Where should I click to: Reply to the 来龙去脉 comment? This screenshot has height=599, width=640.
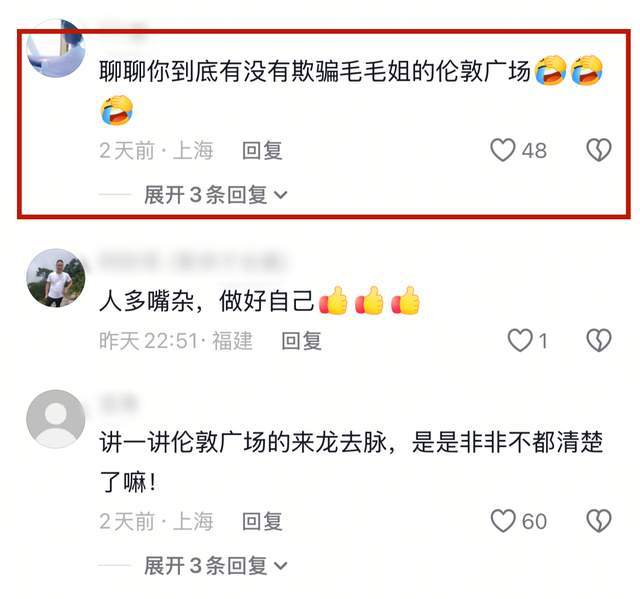pos(262,521)
